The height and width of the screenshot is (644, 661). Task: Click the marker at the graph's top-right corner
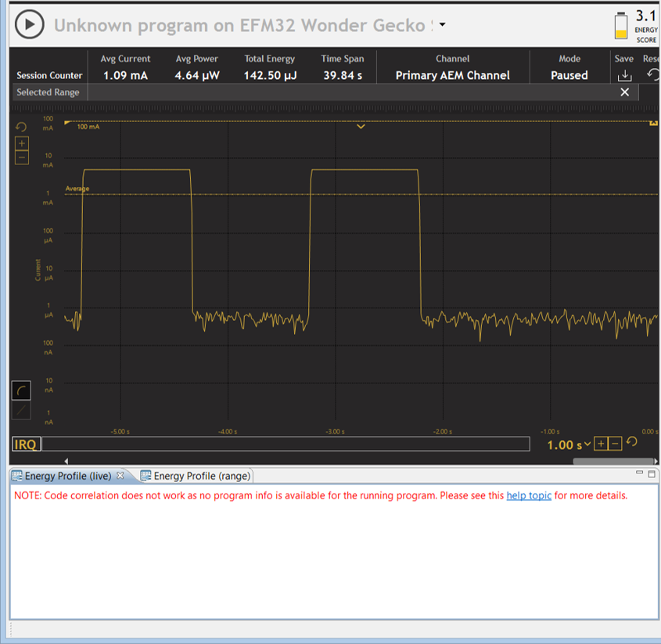[653, 123]
